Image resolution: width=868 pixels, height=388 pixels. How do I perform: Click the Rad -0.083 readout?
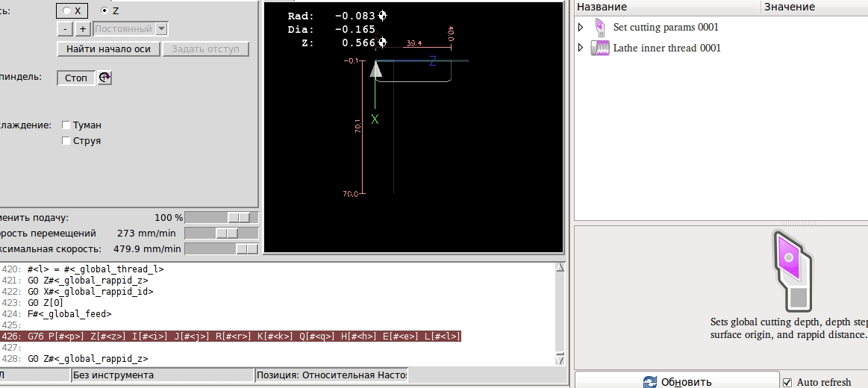point(331,16)
